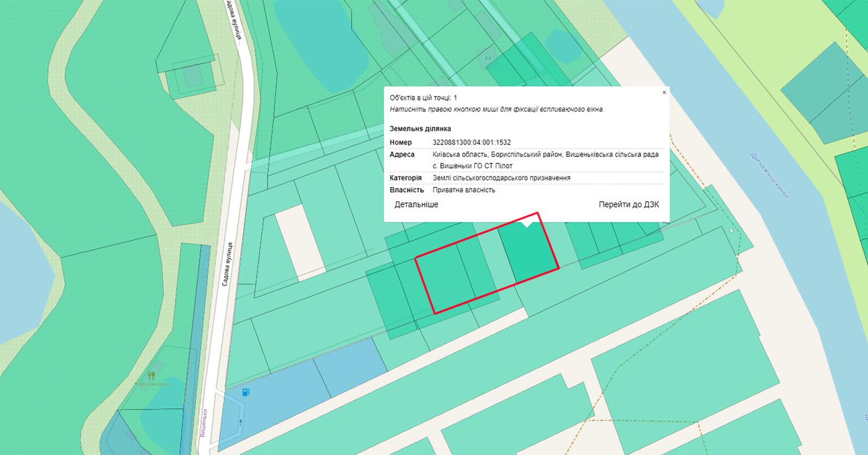Image resolution: width=868 pixels, height=455 pixels.
Task: Select the red-outlined land parcel
Action: point(486,263)
